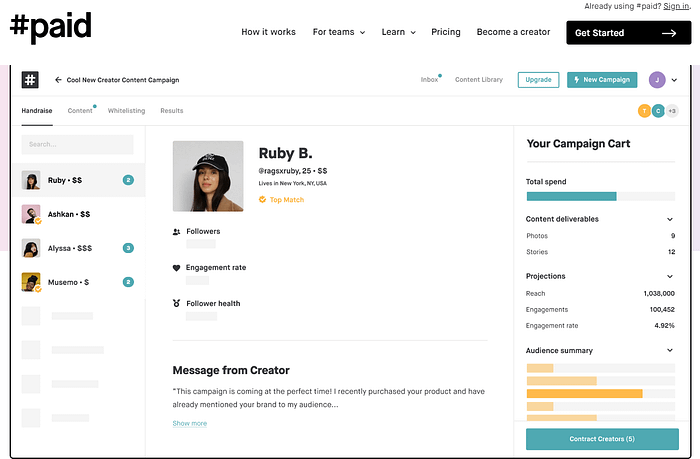Image resolution: width=700 pixels, height=459 pixels.
Task: Select Ruby • $$ in creator list
Action: [x=78, y=180]
